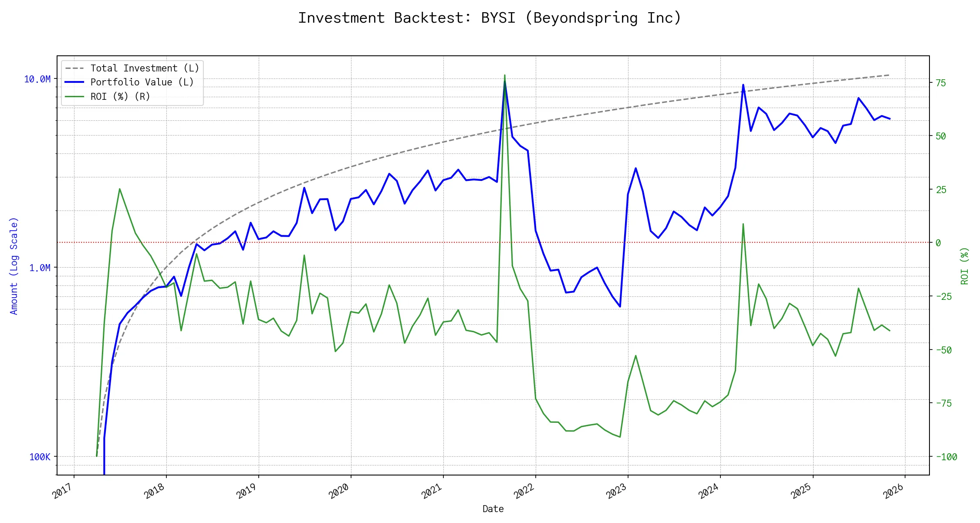980x523 pixels.
Task: Click the Total Investment legend entry
Action: click(145, 68)
